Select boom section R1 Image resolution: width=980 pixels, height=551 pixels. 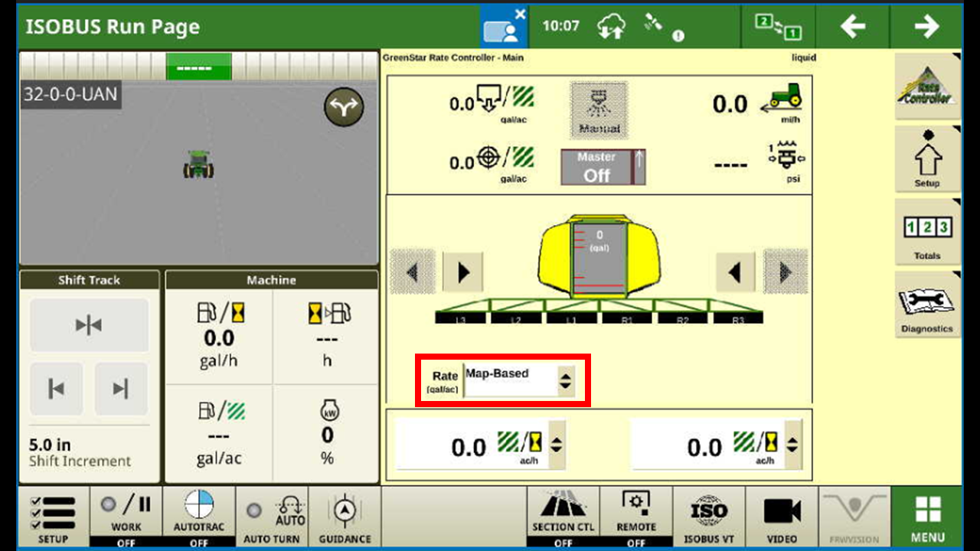[627, 318]
